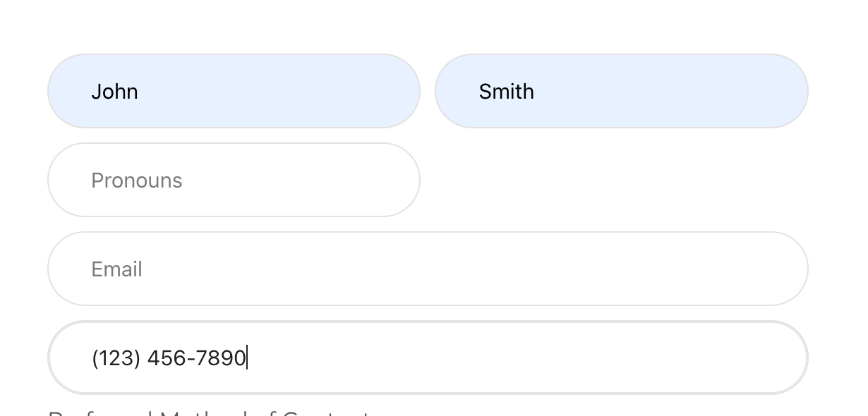Click the (123) area code text

(x=116, y=358)
